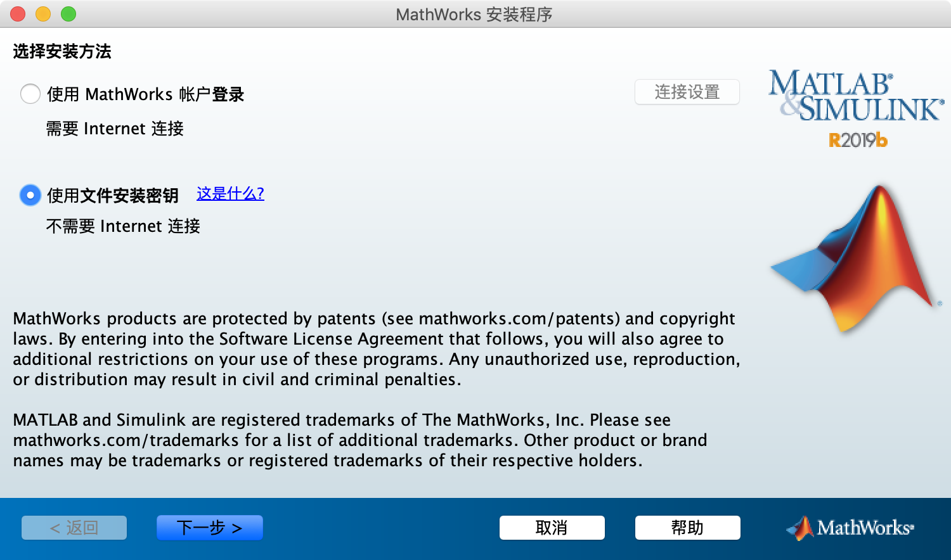Viewport: 951px width, 560px height.
Task: Click the 这是什么? link
Action: pyautogui.click(x=230, y=194)
